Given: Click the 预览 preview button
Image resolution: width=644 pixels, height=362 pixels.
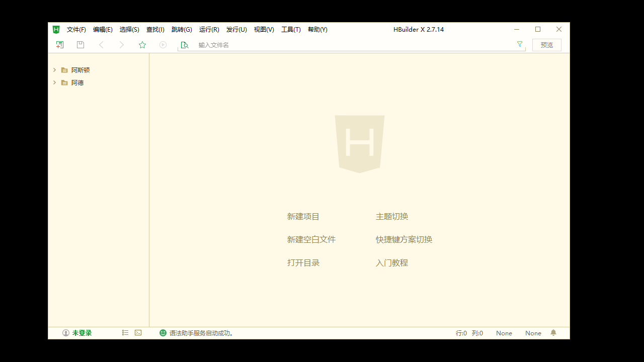Looking at the screenshot, I should pos(547,45).
